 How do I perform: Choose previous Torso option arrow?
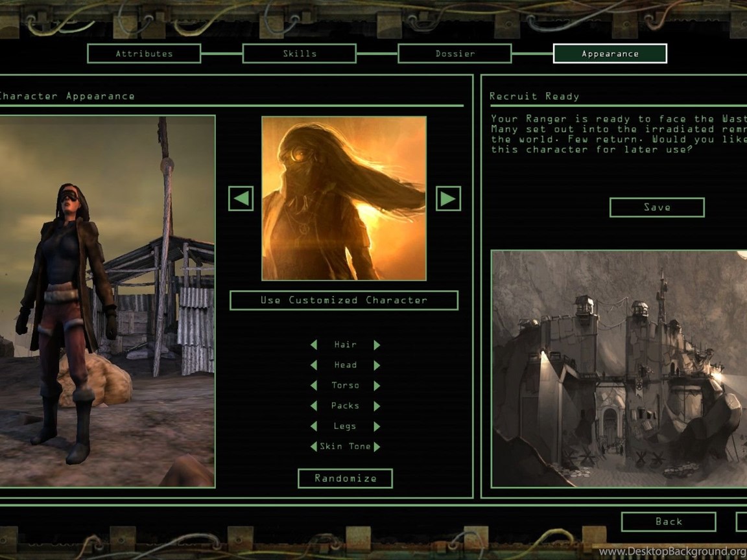click(x=314, y=386)
